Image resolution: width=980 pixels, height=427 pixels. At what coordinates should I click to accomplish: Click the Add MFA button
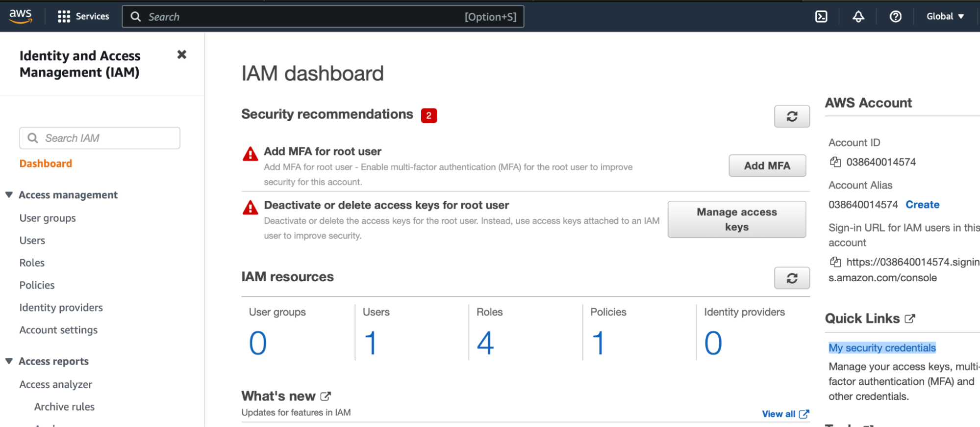(x=767, y=166)
